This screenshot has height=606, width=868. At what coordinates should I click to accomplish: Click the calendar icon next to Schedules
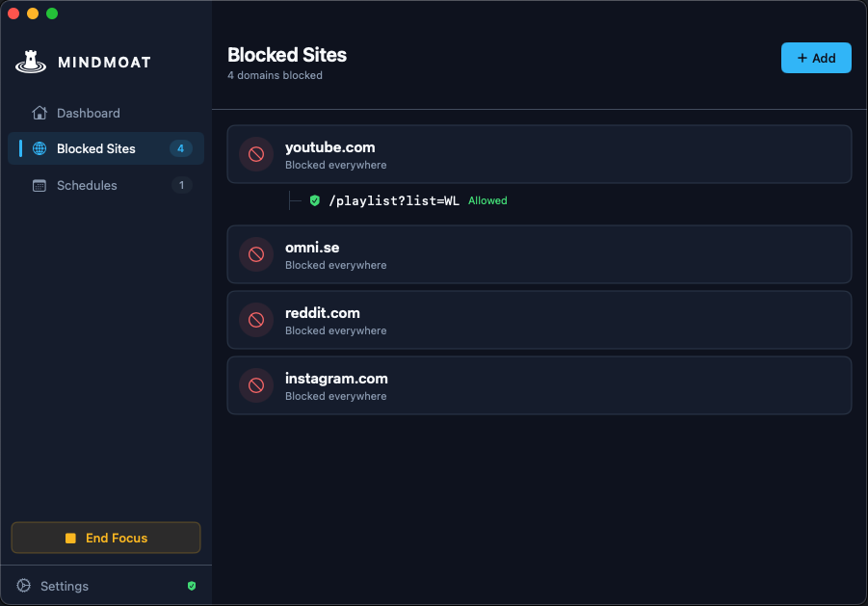click(x=39, y=185)
